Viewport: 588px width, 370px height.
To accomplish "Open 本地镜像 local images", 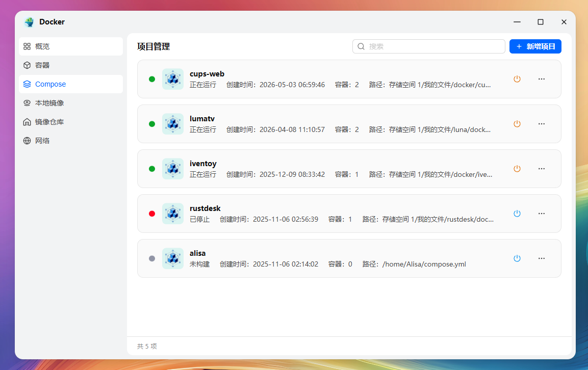I will (71, 103).
